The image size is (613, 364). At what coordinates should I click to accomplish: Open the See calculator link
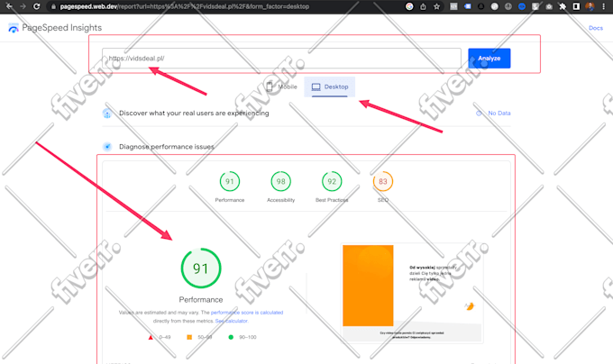click(232, 321)
